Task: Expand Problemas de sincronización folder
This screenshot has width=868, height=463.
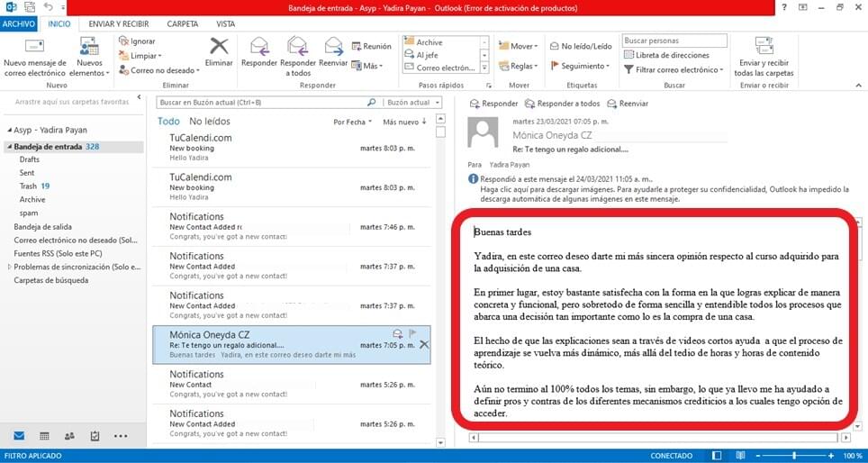Action: tap(9, 267)
